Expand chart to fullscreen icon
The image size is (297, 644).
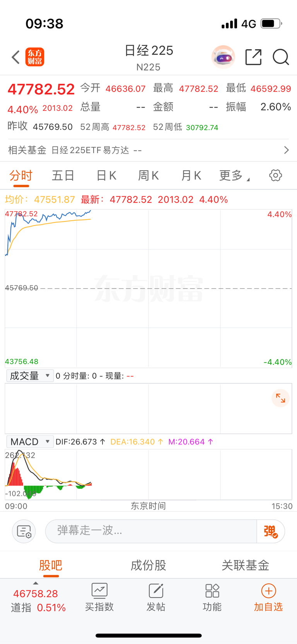280,398
